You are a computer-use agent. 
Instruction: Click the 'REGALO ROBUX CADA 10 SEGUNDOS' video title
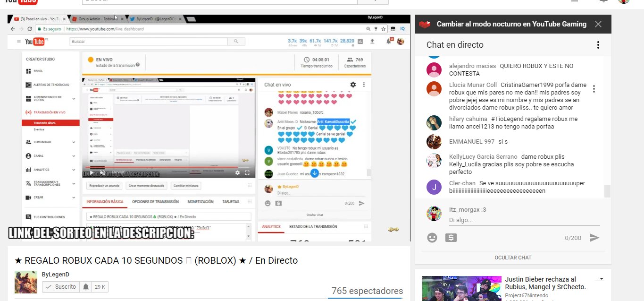[156, 260]
